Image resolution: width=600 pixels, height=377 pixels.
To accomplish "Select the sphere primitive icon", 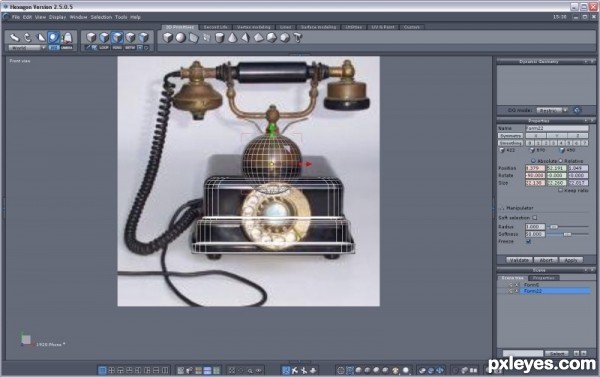I will tap(181, 38).
